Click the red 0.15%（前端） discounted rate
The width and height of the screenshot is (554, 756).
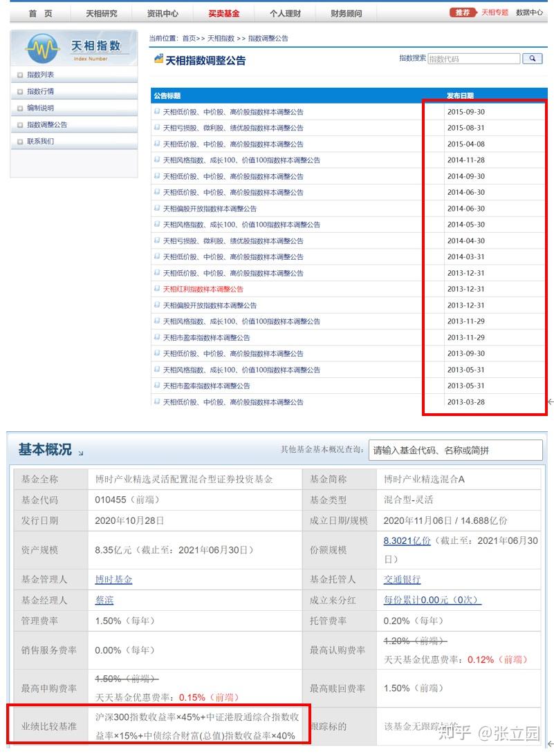point(209,697)
